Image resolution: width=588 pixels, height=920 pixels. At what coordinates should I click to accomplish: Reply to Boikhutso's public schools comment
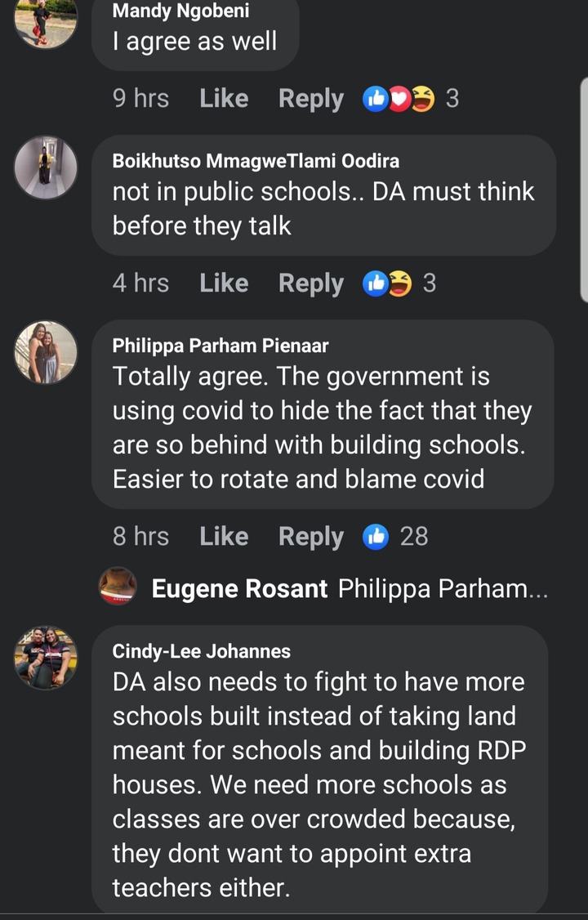[x=310, y=284]
